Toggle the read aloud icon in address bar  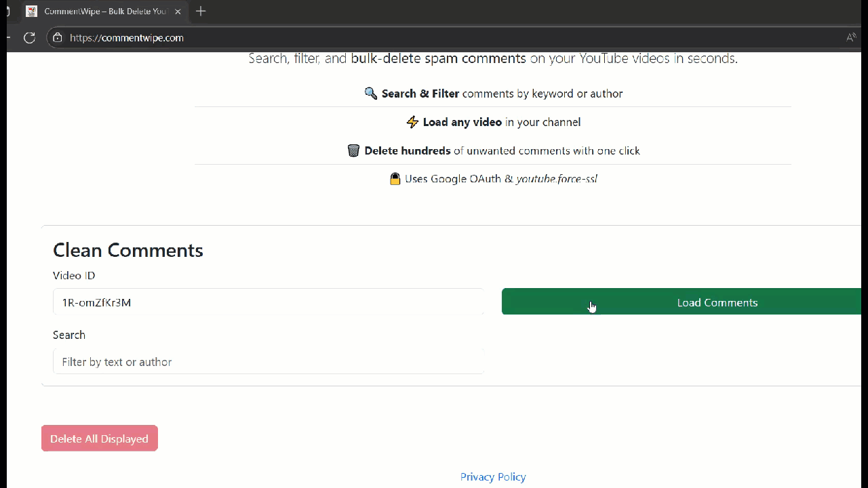tap(851, 38)
